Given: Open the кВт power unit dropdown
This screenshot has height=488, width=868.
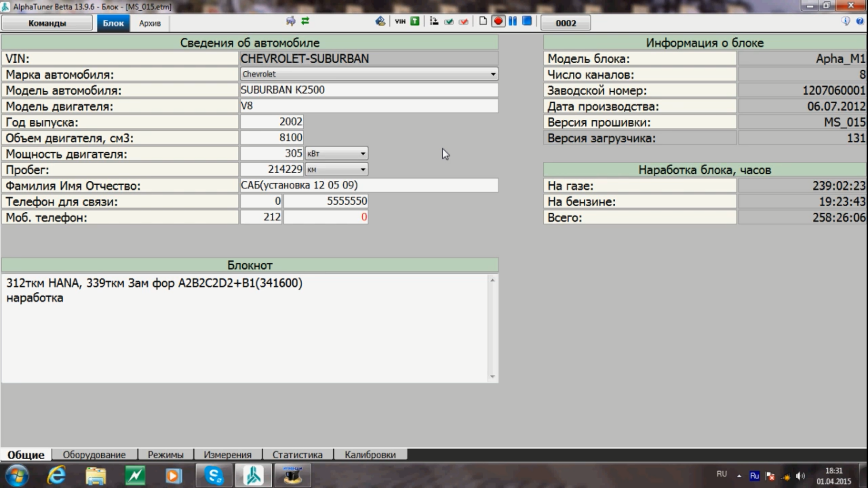Looking at the screenshot, I should 336,154.
